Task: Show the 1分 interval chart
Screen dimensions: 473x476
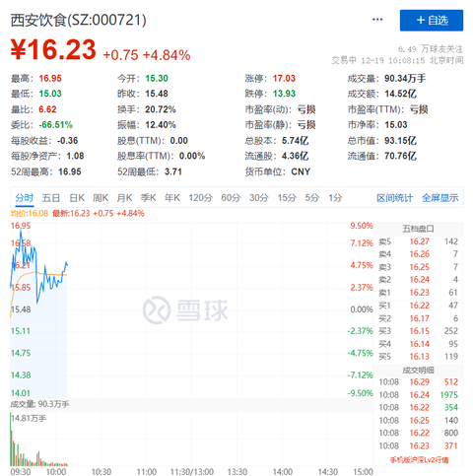Action: (x=335, y=198)
